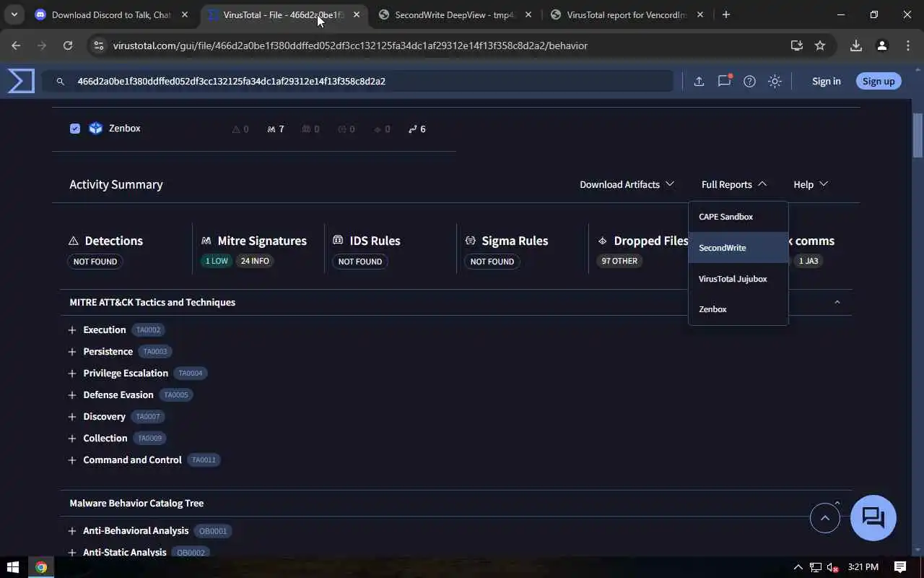Click the Zenbox sandbox logo icon
This screenshot has height=578, width=924.
95,129
